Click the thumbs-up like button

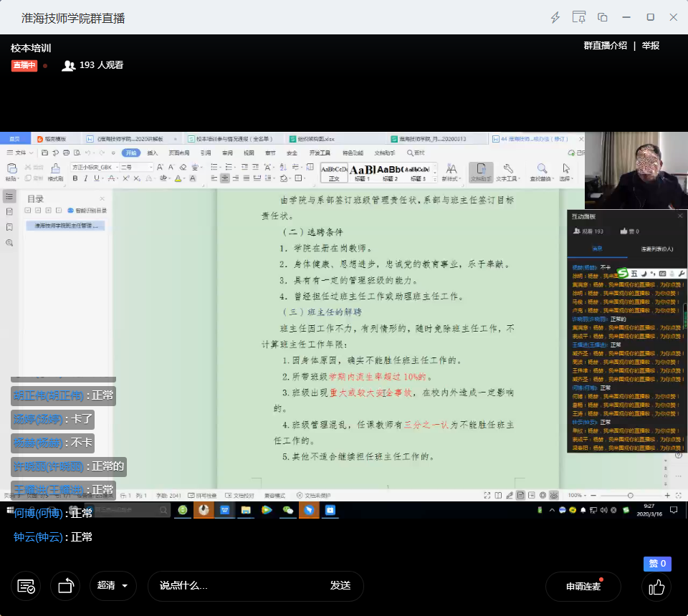[656, 587]
